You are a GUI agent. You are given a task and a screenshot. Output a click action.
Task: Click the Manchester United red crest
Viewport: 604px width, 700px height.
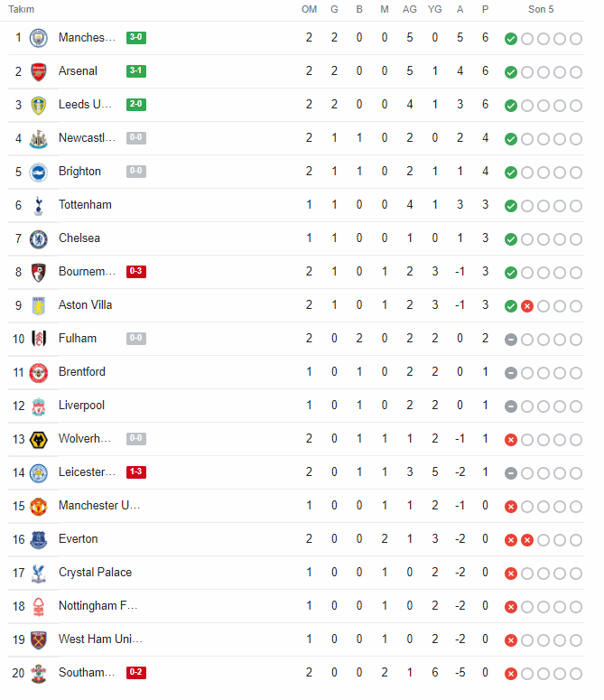[38, 506]
